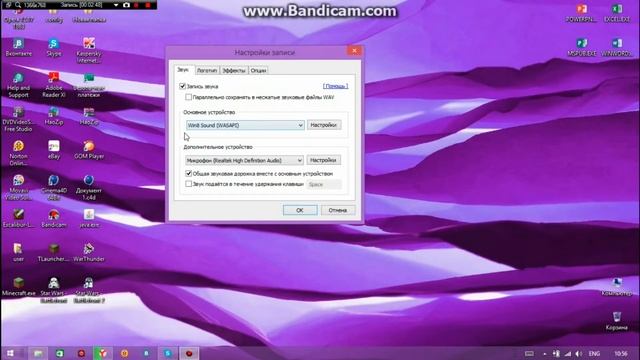The height and width of the screenshot is (360, 640).
Task: Launch GOM Player from desktop
Action: (x=89, y=150)
